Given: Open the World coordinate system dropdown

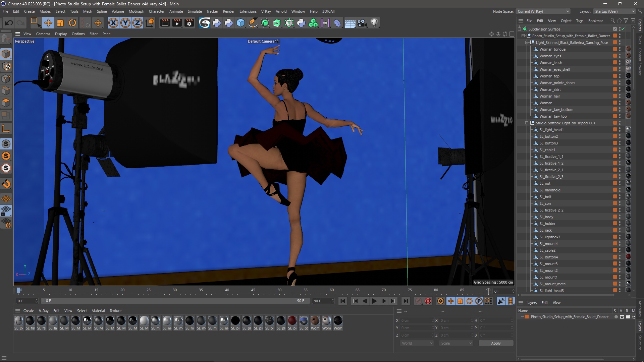Looking at the screenshot, I should [417, 343].
